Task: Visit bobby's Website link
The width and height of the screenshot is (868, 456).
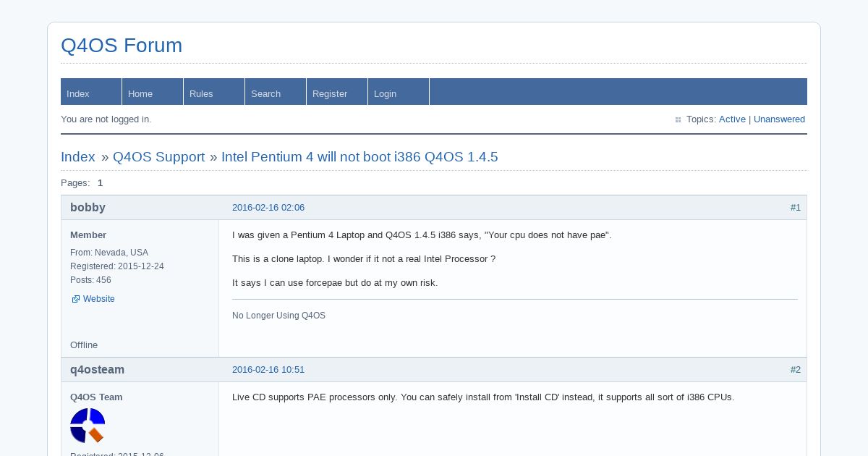Action: click(x=99, y=299)
